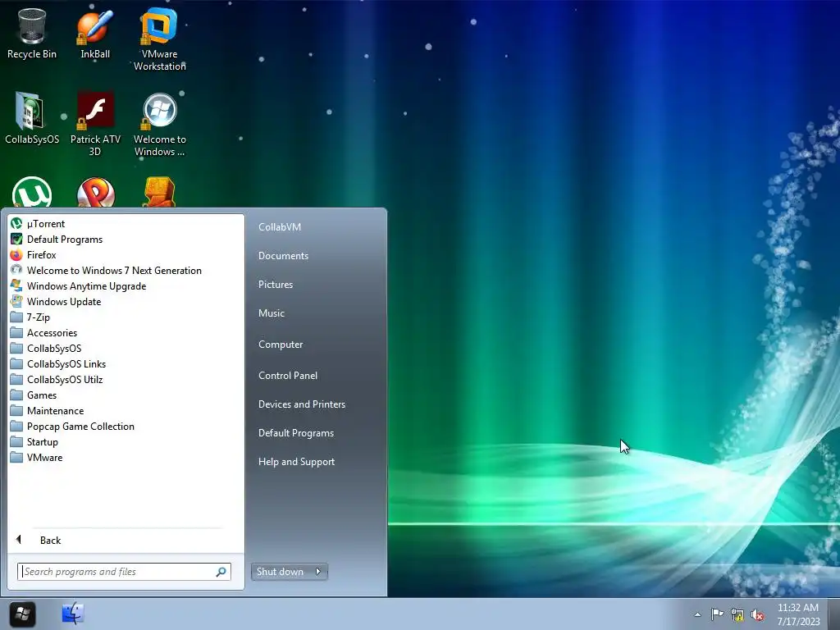The width and height of the screenshot is (840, 630).
Task: Open VMware Workstation desktop shortcut
Action: [159, 39]
